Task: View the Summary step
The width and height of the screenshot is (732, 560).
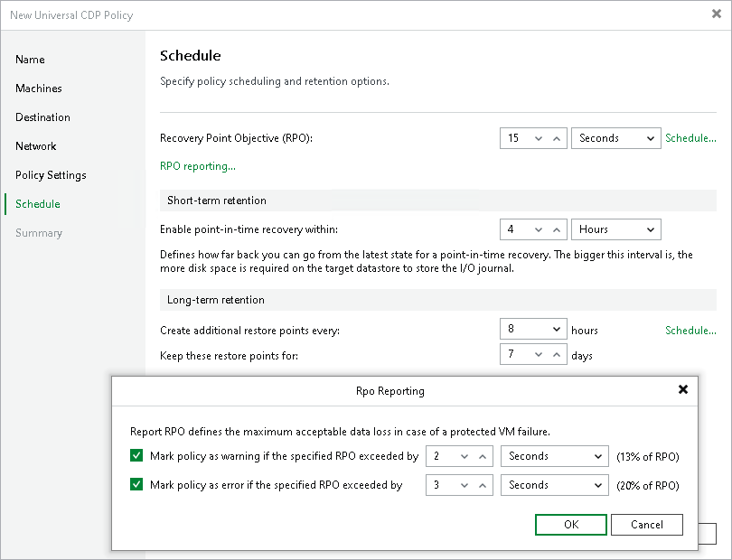Action: click(39, 233)
